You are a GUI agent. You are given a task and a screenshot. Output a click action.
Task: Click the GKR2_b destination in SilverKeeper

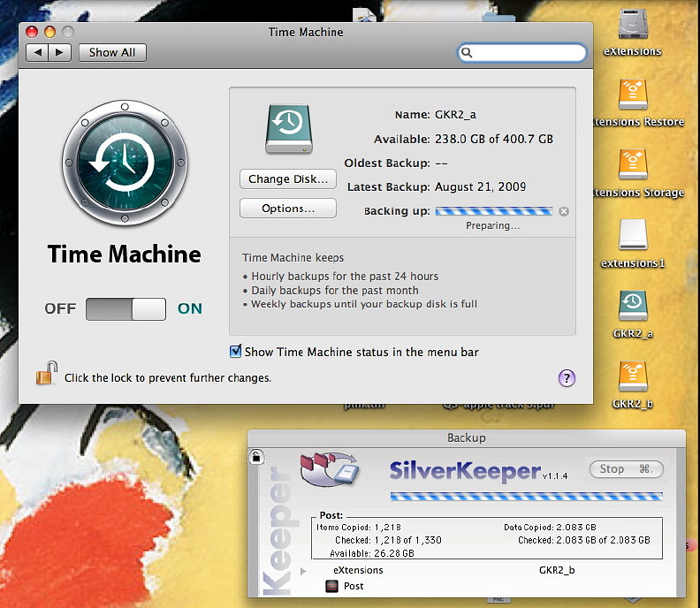(557, 571)
